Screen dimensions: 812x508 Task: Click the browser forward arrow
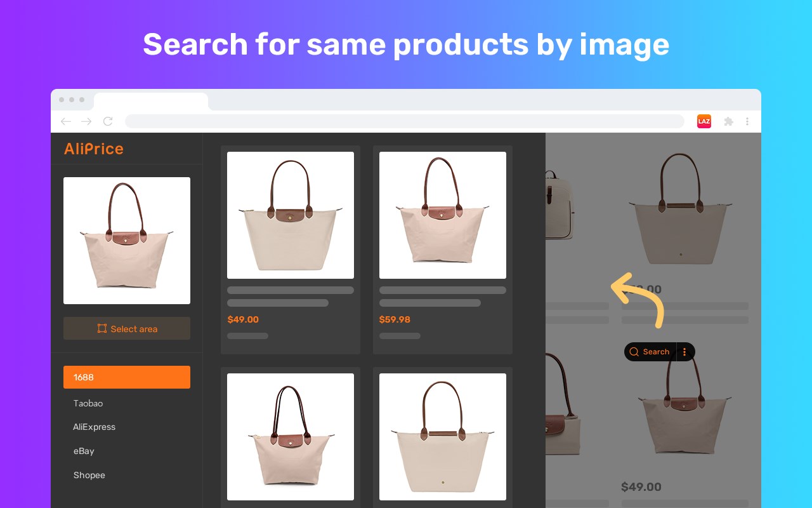point(86,121)
